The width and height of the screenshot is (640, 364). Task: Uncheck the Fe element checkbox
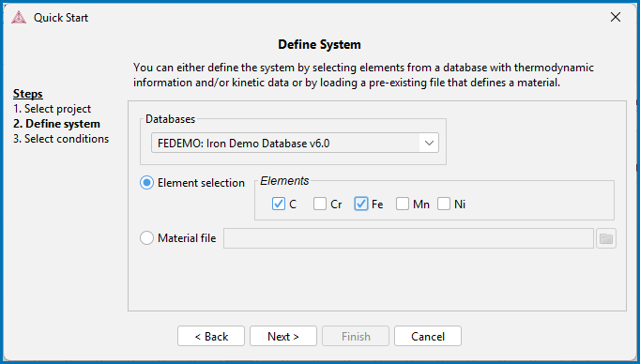[x=361, y=204]
